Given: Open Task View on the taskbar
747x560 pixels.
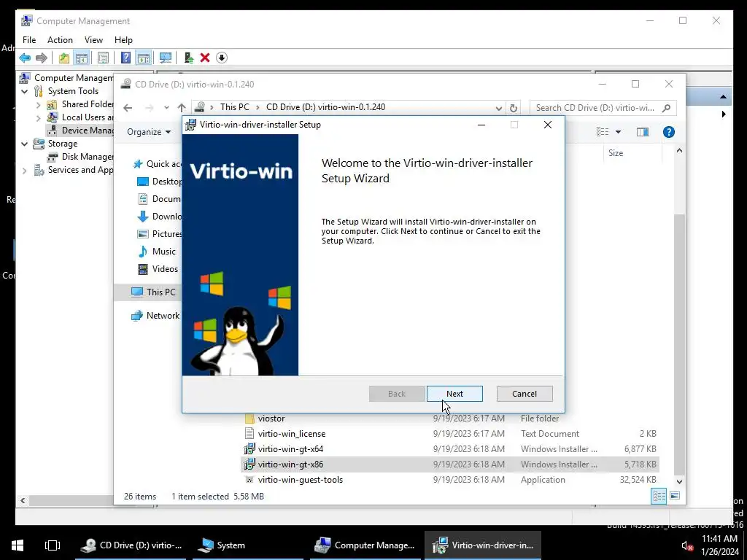Looking at the screenshot, I should click(53, 545).
